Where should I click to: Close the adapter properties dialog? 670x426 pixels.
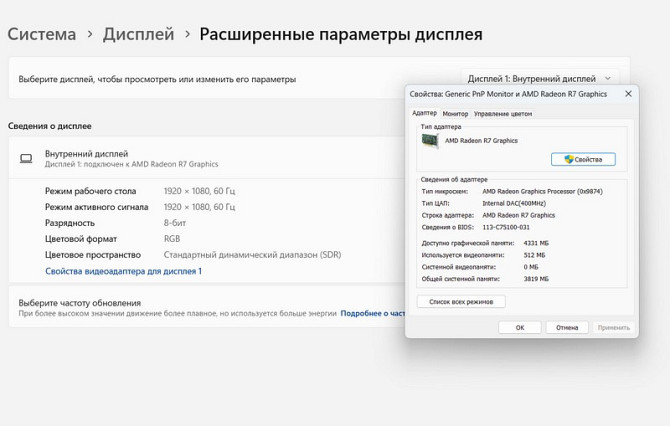(x=627, y=93)
